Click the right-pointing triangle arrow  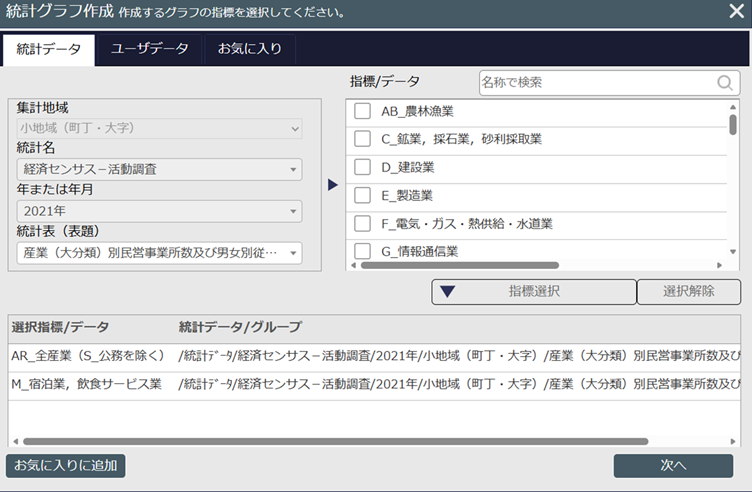pyautogui.click(x=333, y=184)
